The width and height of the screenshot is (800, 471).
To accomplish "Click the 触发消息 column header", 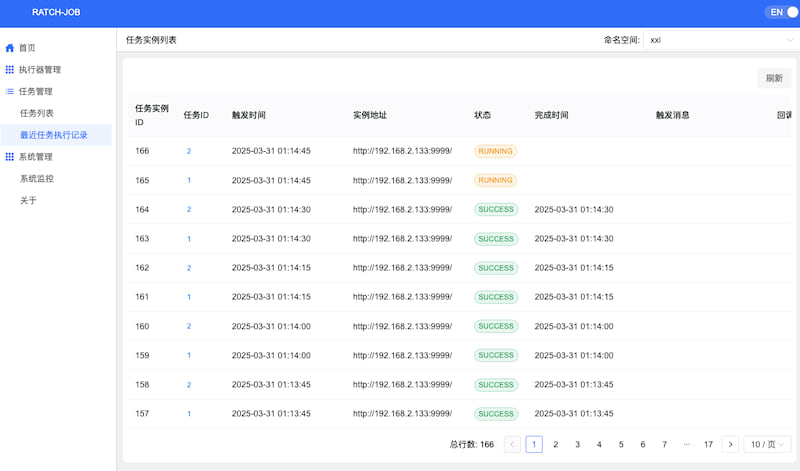I will [x=672, y=115].
